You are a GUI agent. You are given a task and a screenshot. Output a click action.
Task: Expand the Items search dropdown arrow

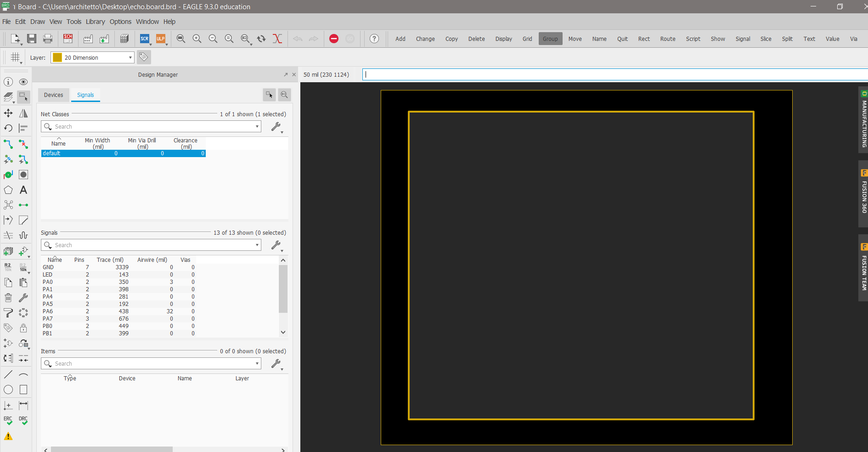tap(257, 363)
